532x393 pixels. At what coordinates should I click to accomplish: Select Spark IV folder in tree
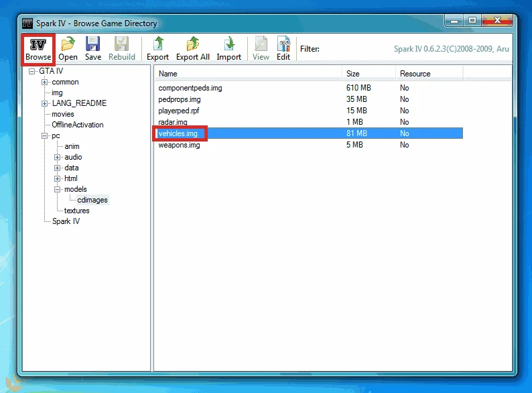pyautogui.click(x=66, y=221)
